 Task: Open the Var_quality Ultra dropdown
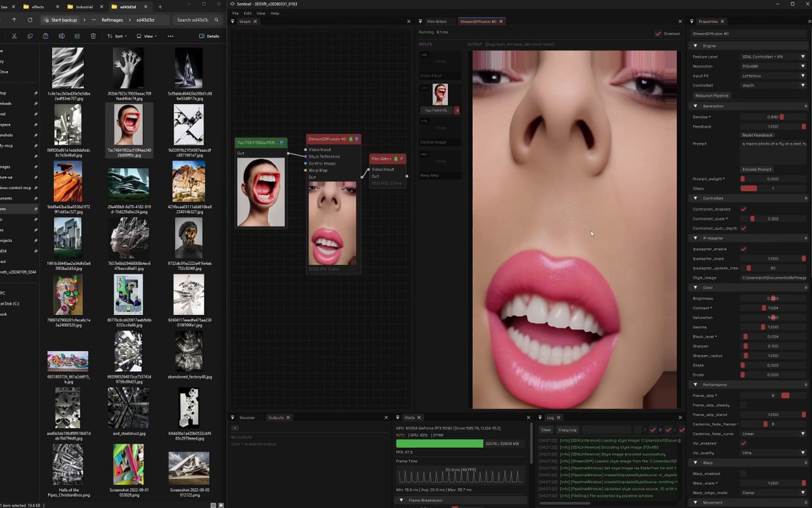coord(773,453)
